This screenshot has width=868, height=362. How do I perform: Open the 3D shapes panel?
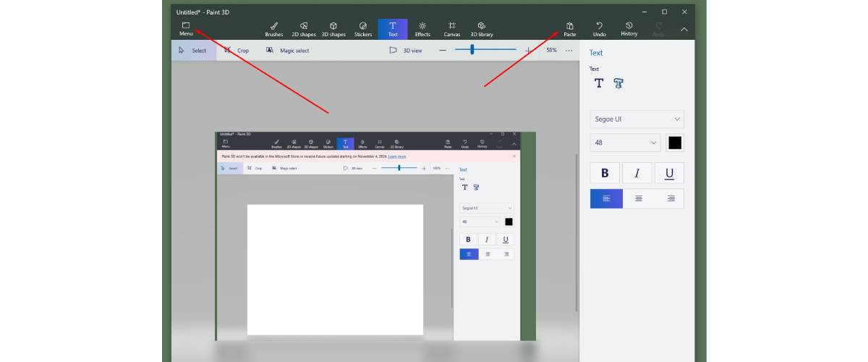click(333, 29)
